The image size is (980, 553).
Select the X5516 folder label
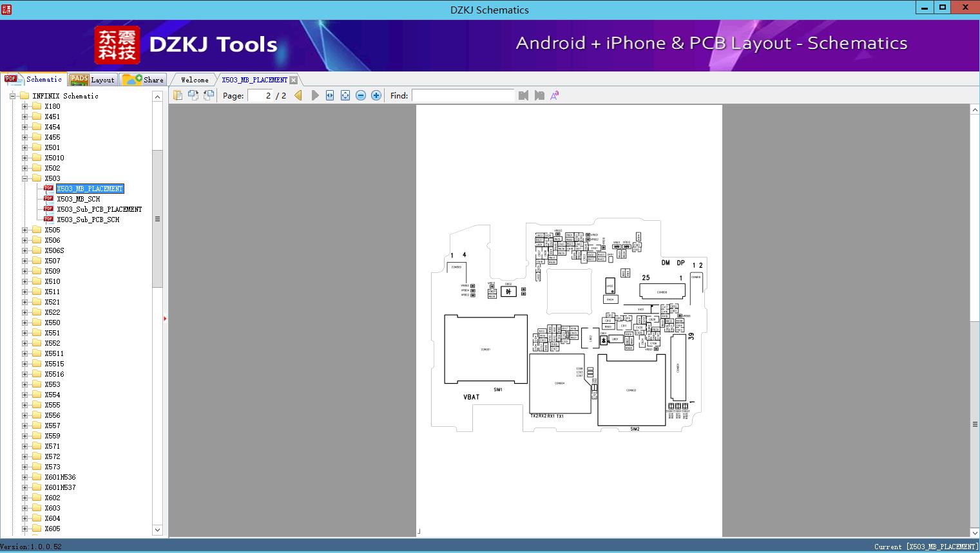54,374
